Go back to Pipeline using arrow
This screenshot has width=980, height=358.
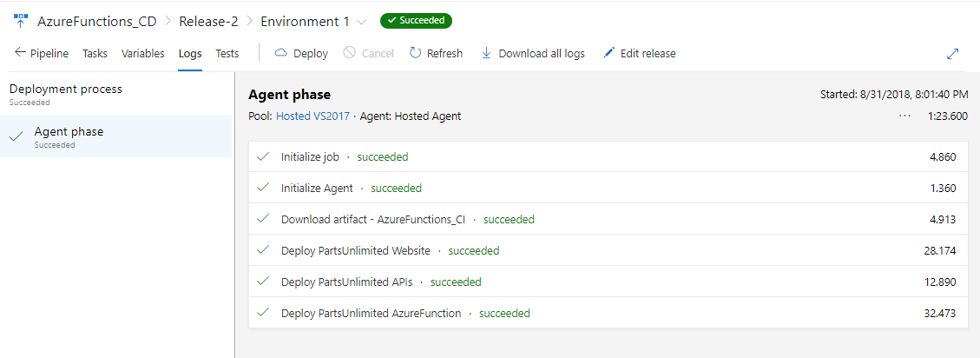(x=21, y=53)
